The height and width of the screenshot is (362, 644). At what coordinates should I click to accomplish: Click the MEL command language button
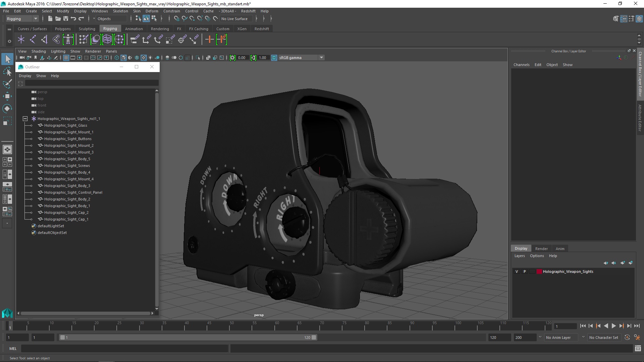[x=13, y=349]
